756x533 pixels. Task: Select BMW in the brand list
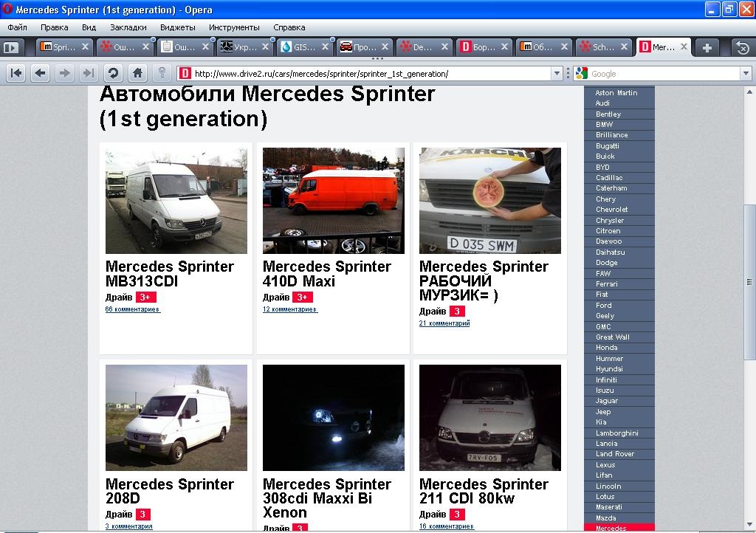tap(619, 124)
